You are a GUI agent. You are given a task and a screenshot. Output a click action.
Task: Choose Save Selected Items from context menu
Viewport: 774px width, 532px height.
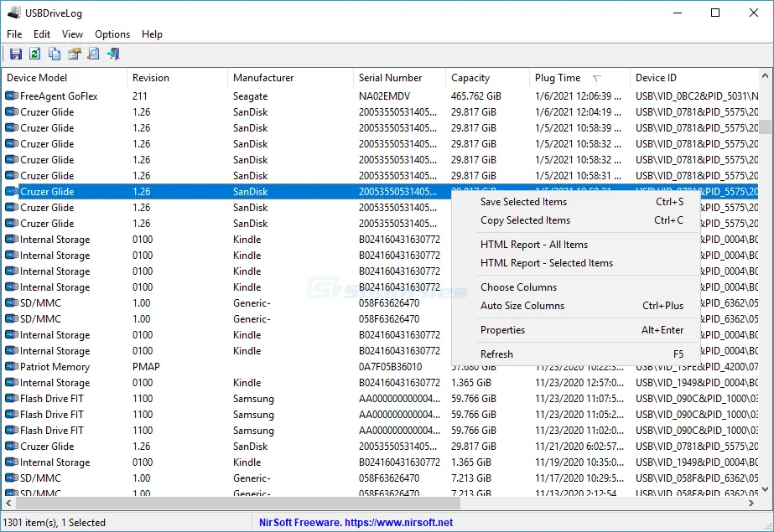pyautogui.click(x=575, y=202)
